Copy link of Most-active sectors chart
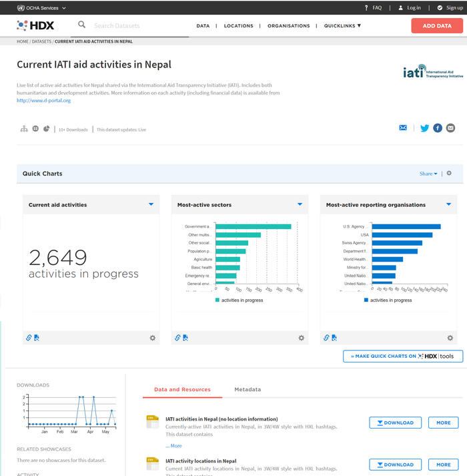The image size is (467, 476). (x=177, y=338)
